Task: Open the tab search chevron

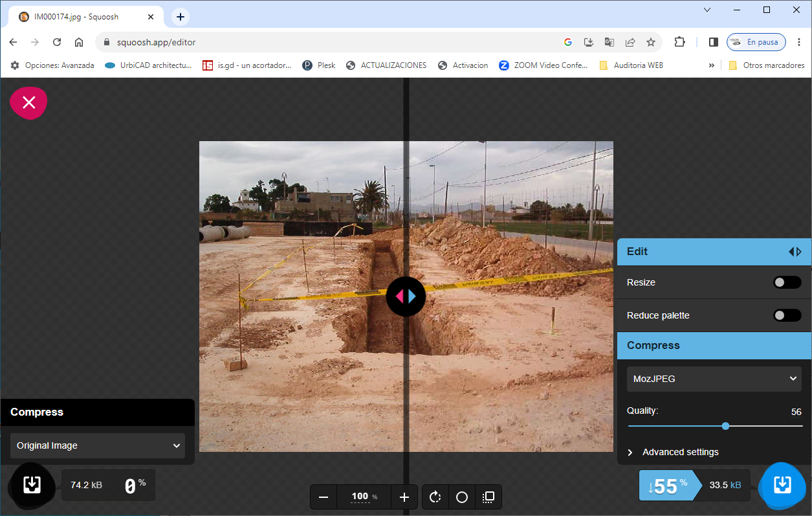Action: pos(707,10)
